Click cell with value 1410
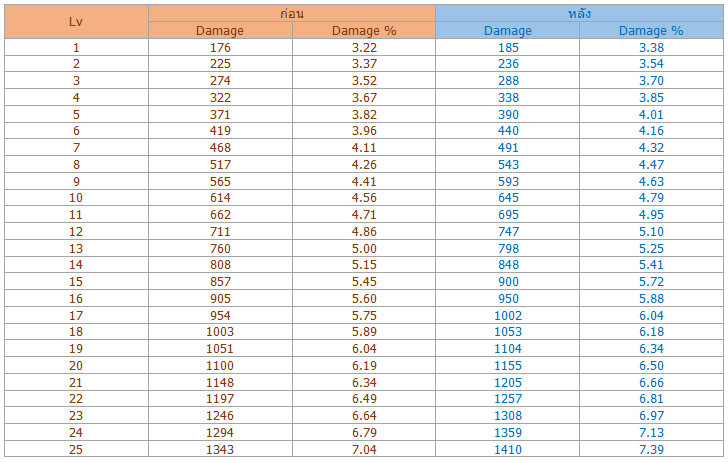Image resolution: width=728 pixels, height=463 pixels. click(x=507, y=450)
